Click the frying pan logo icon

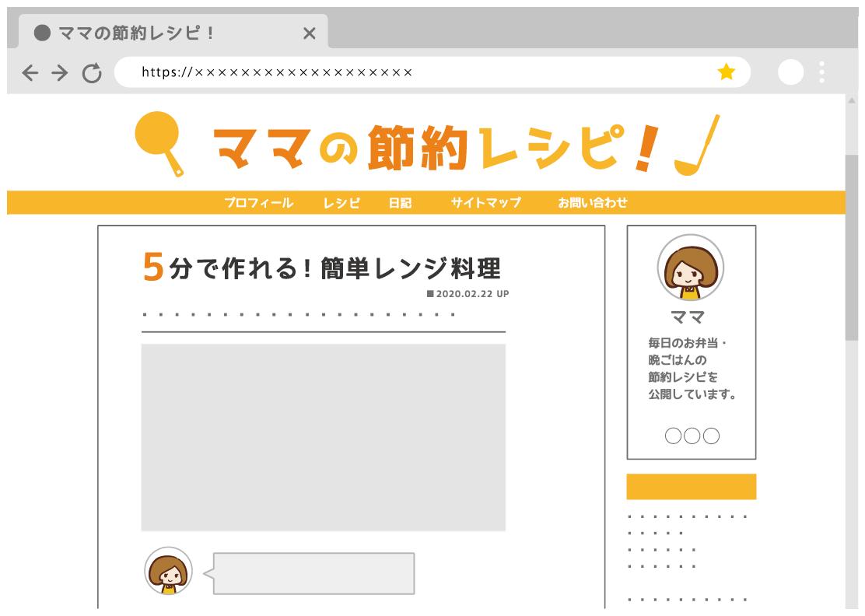coord(159,143)
